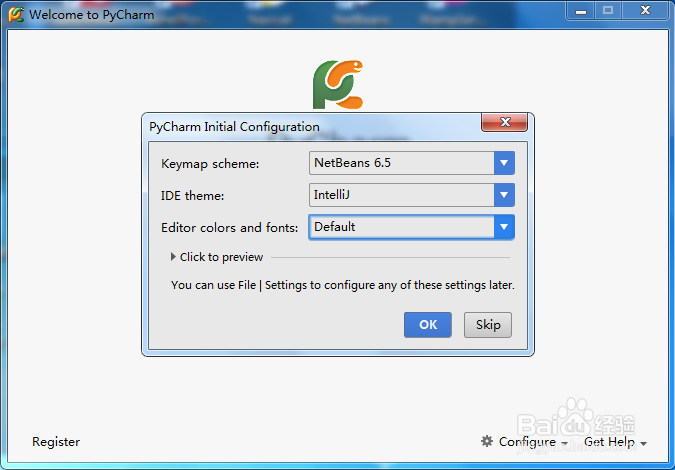Click the Register link
Viewport: 675px width, 470px height.
(x=56, y=442)
